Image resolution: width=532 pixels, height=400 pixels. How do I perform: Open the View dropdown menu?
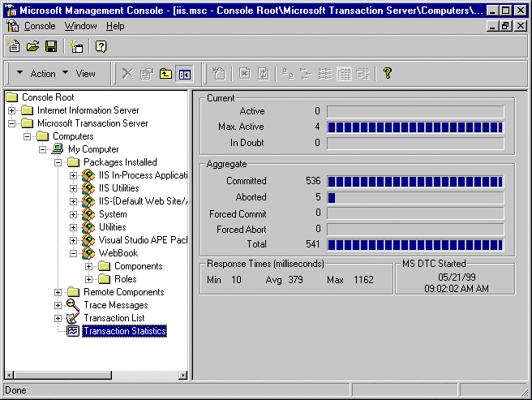point(79,73)
